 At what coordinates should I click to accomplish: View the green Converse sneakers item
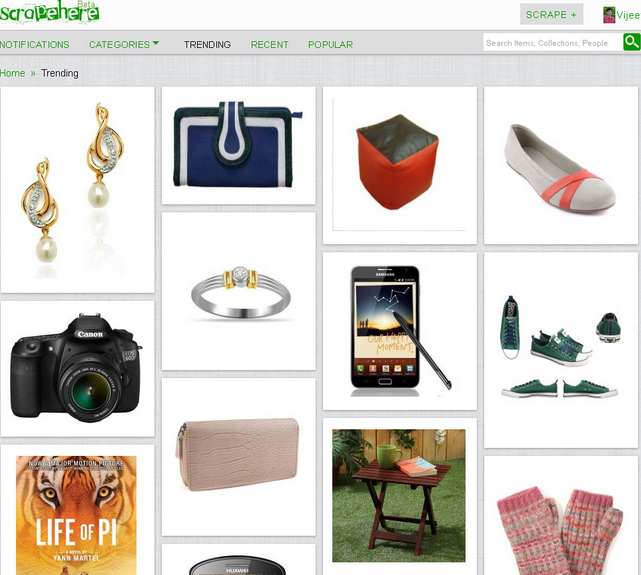(561, 350)
